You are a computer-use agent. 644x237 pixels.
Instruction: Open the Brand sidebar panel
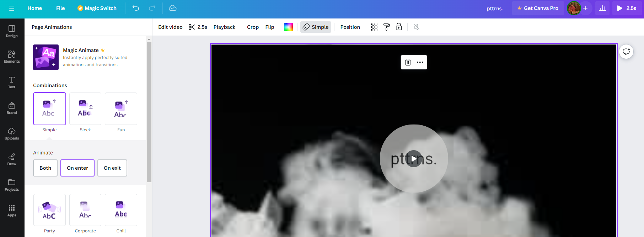click(x=12, y=108)
